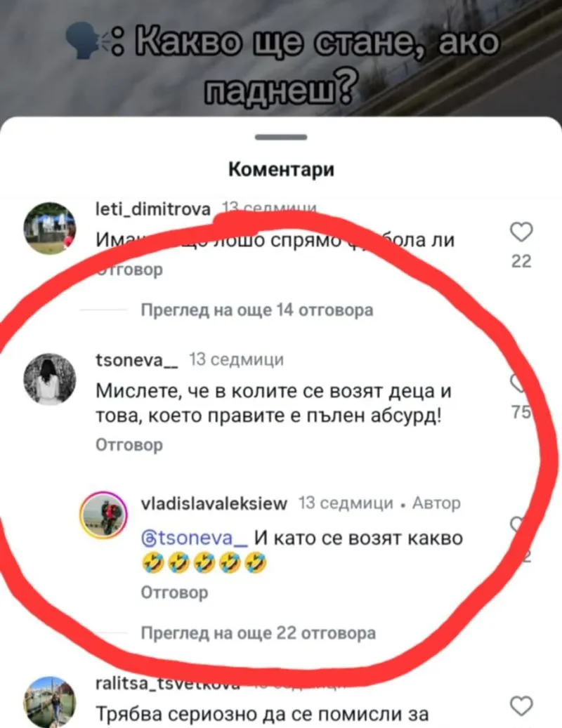
Task: Open username leti_dimitrova profile
Action: 153,209
